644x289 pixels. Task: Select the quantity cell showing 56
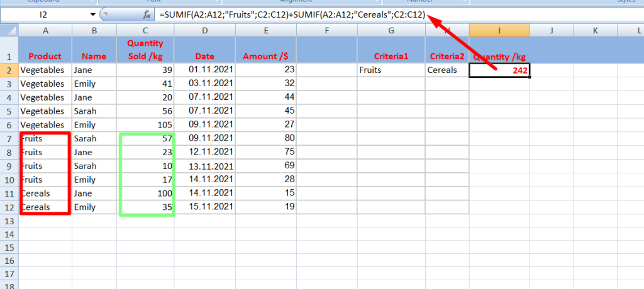tap(145, 111)
